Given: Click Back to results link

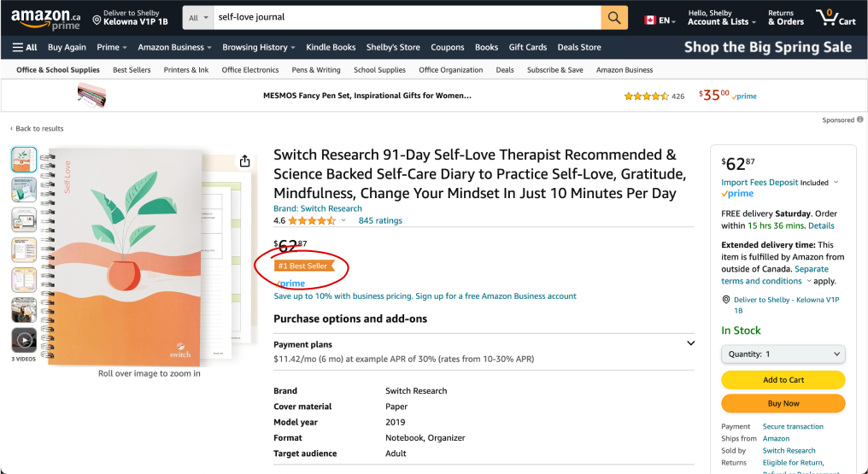Looking at the screenshot, I should coord(37,129).
